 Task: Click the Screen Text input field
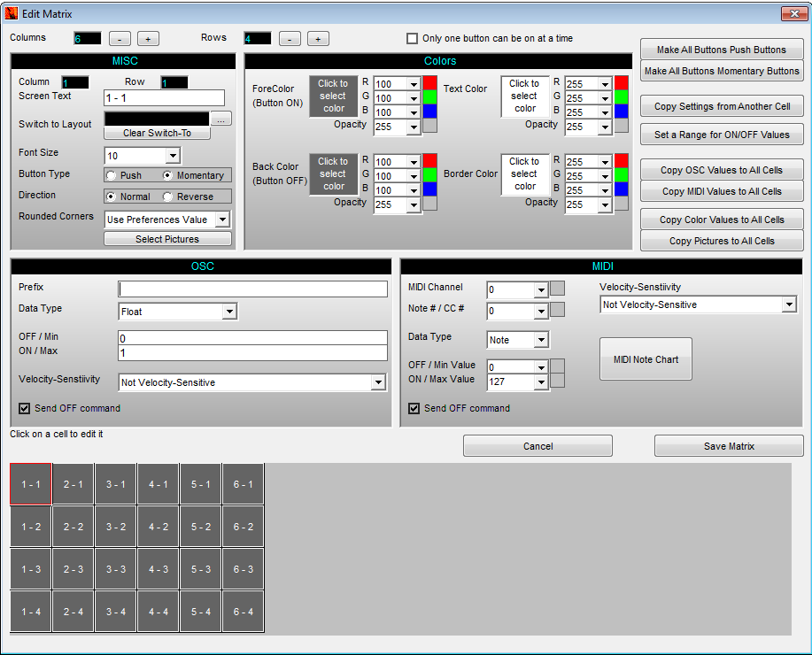click(164, 98)
